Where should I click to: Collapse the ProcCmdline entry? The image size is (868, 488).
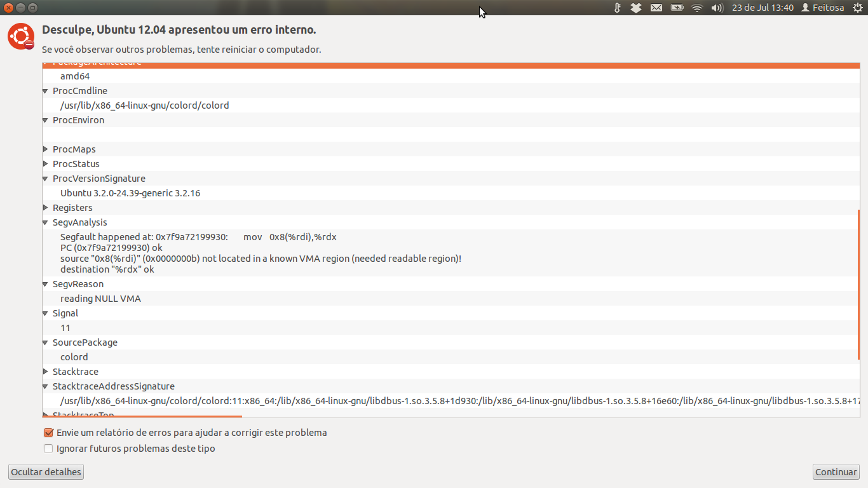(x=46, y=91)
